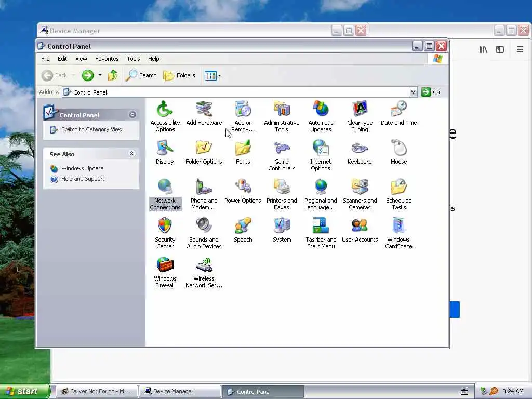Expand the Address bar dropdown
Image resolution: width=532 pixels, height=399 pixels.
point(413,92)
